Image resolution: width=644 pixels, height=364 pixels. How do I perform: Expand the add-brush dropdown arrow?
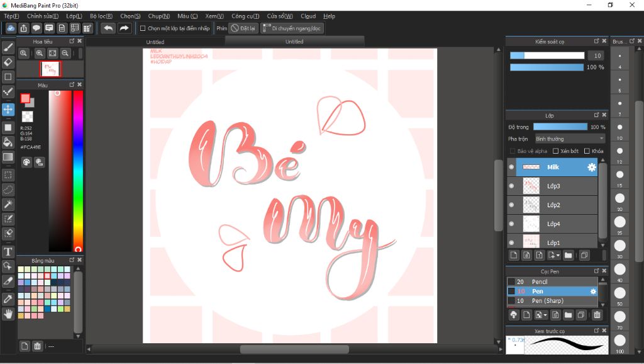pos(545,315)
